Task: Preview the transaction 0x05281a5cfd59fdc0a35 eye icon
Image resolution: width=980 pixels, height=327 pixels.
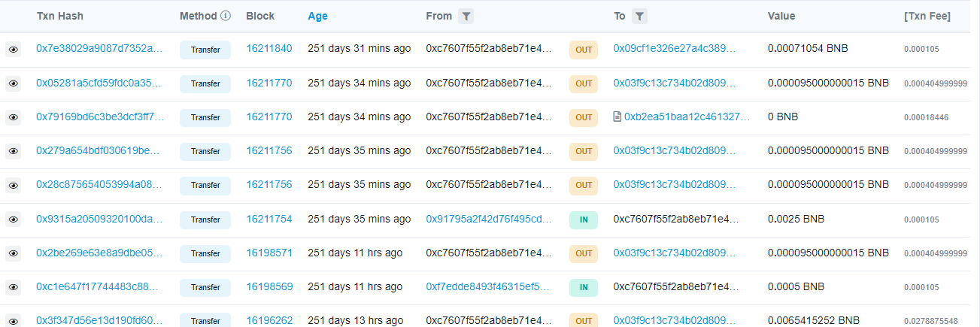Action: coord(13,83)
